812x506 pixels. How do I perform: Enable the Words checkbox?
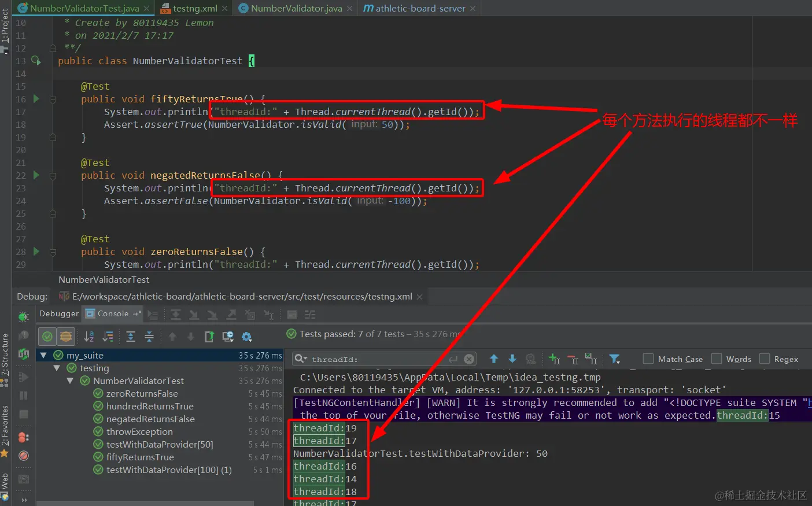click(717, 359)
